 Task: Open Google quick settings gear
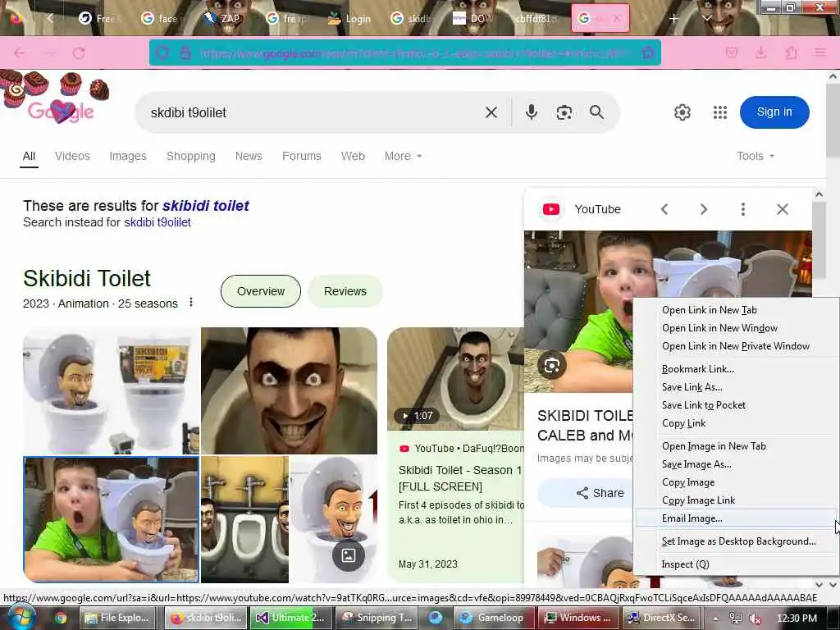(682, 112)
